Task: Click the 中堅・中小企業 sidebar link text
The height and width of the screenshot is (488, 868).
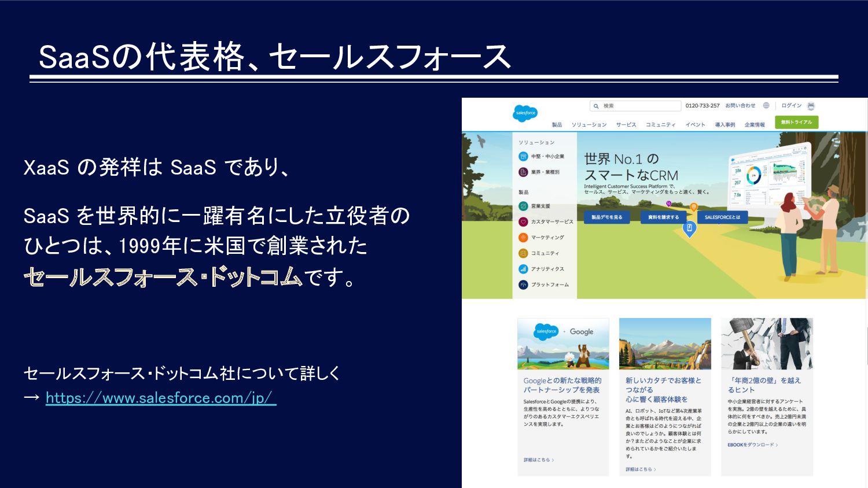Action: [x=547, y=156]
